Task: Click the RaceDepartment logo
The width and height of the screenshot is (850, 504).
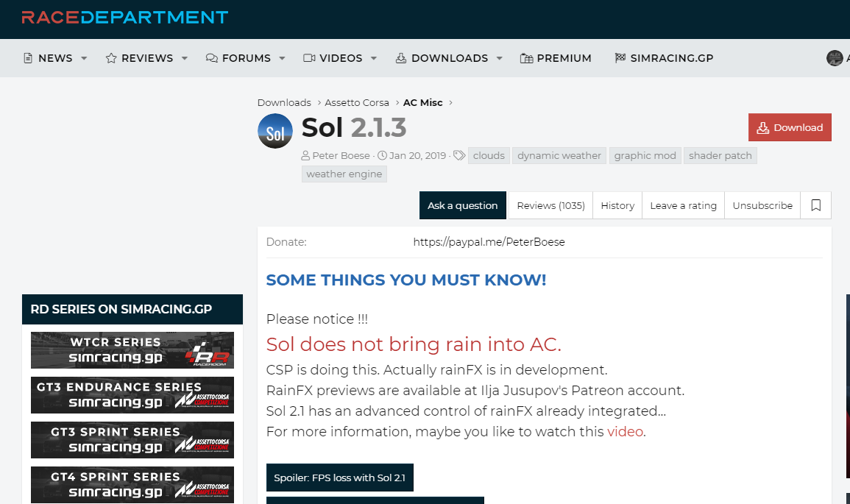Action: [124, 18]
